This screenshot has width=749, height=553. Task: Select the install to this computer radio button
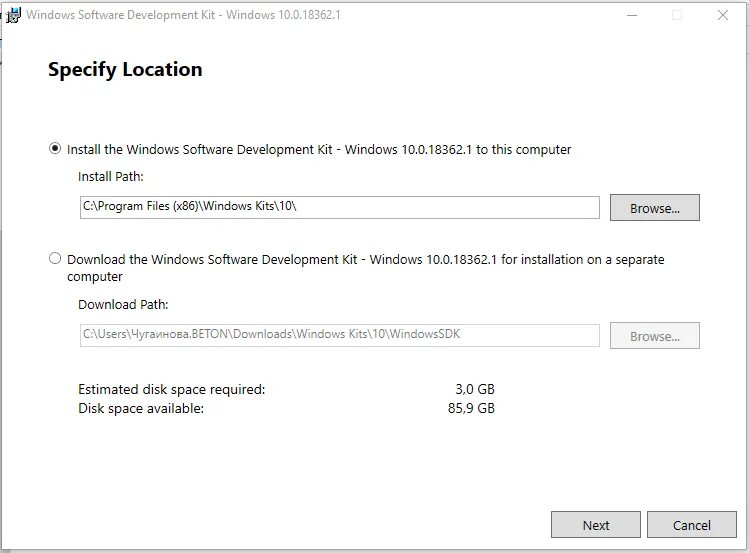pos(55,149)
